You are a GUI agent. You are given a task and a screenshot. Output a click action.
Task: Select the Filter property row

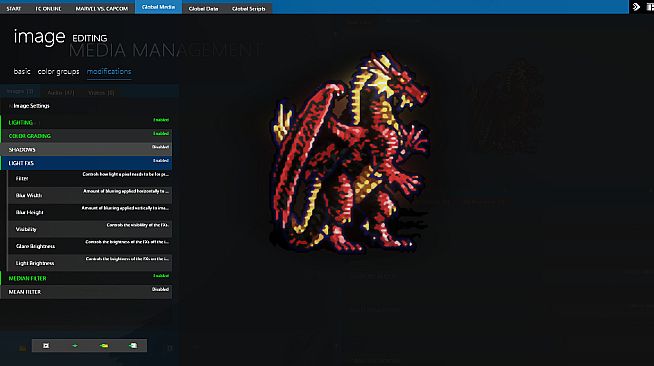tap(90, 178)
